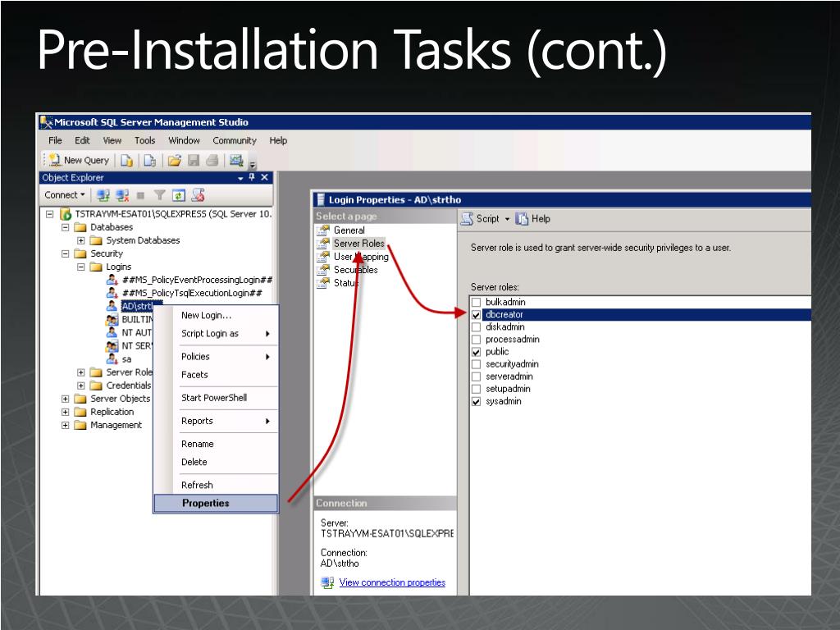
Task: Collapse the Security folder
Action: click(x=66, y=253)
